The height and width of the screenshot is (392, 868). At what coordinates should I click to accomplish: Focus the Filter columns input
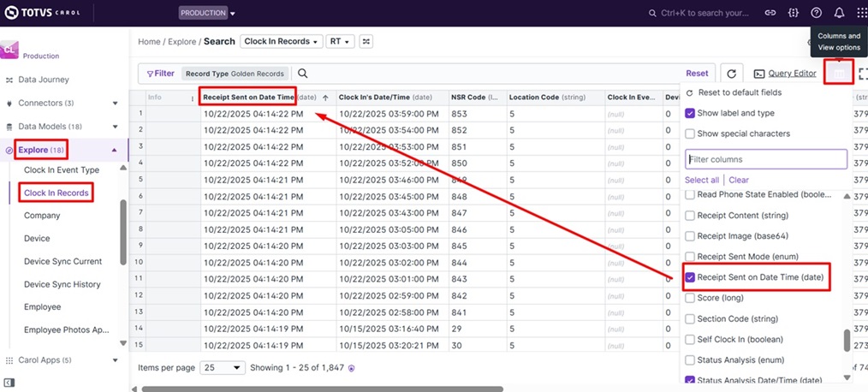(x=766, y=159)
